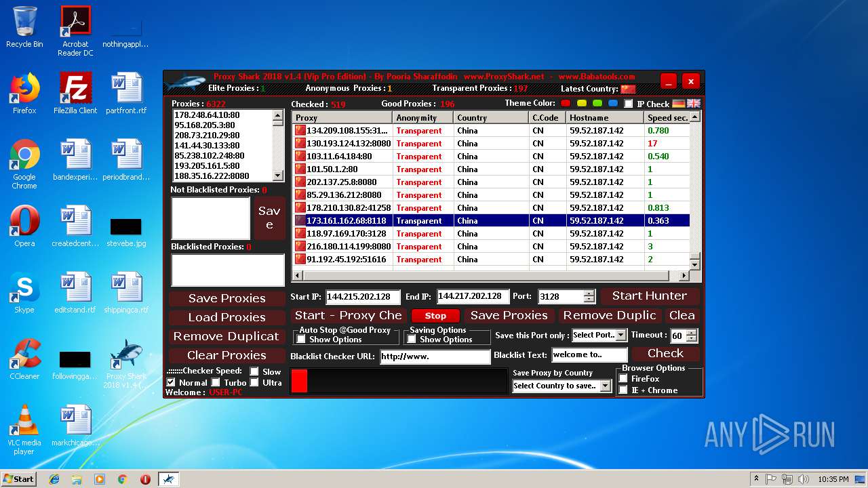
Task: Launch the Skype desktop shortcut
Action: click(24, 293)
